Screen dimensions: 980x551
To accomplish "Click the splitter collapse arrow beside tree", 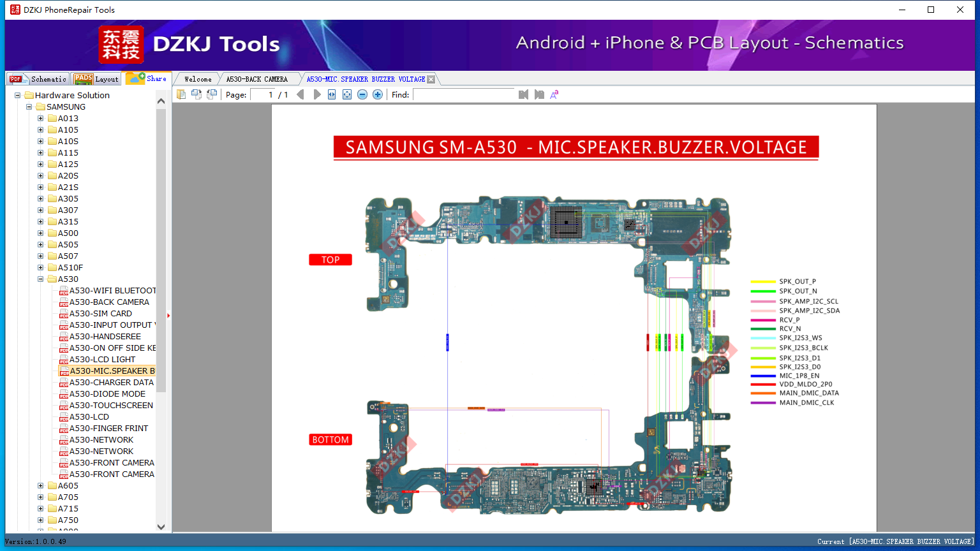I will (x=168, y=315).
